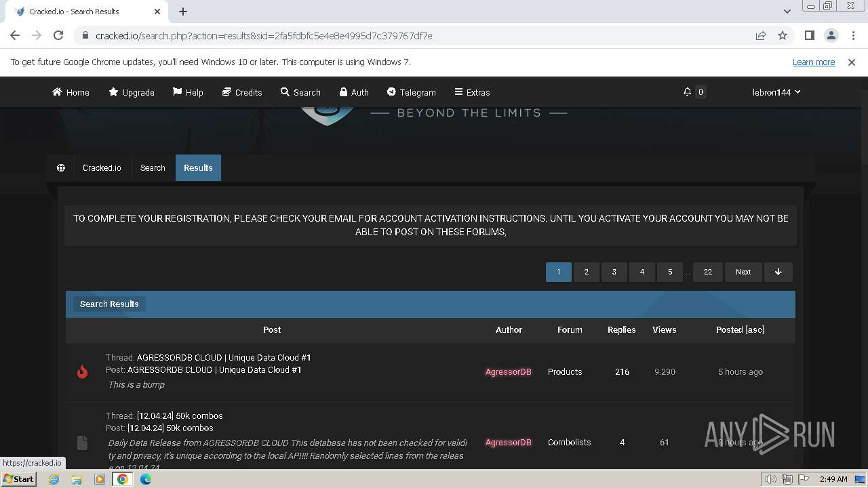Click the Next page button

(x=743, y=272)
